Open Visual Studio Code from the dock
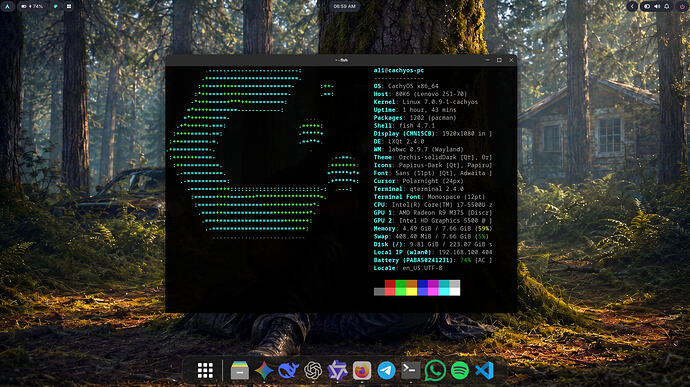 (484, 370)
